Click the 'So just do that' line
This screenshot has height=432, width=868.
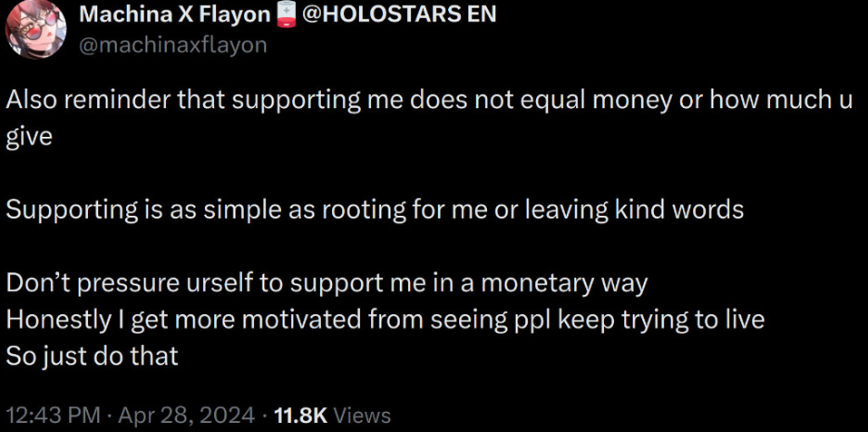(92, 356)
